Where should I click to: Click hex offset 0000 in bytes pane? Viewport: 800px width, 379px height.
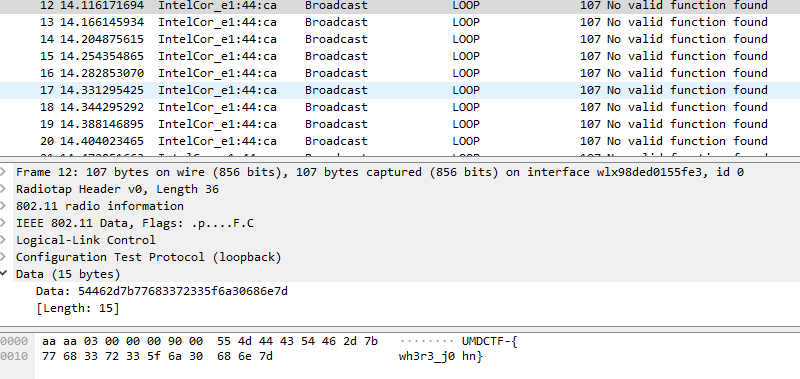coord(14,341)
